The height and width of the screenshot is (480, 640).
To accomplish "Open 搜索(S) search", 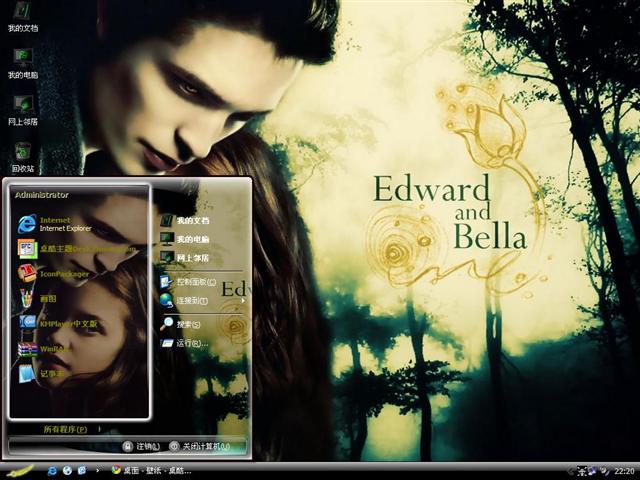I will [180, 324].
